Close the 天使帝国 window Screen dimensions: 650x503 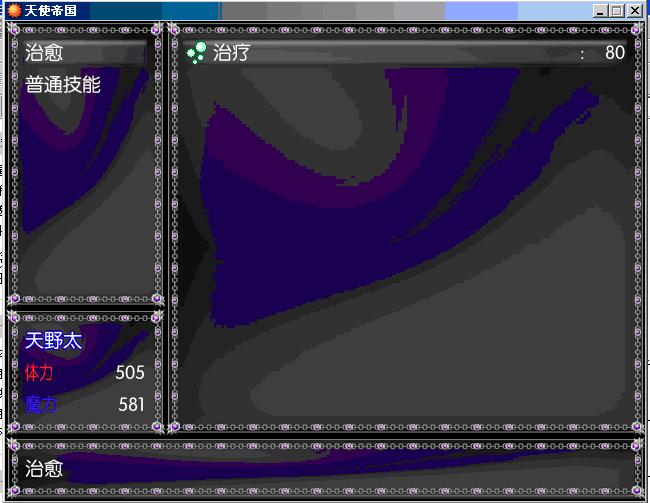click(x=634, y=11)
